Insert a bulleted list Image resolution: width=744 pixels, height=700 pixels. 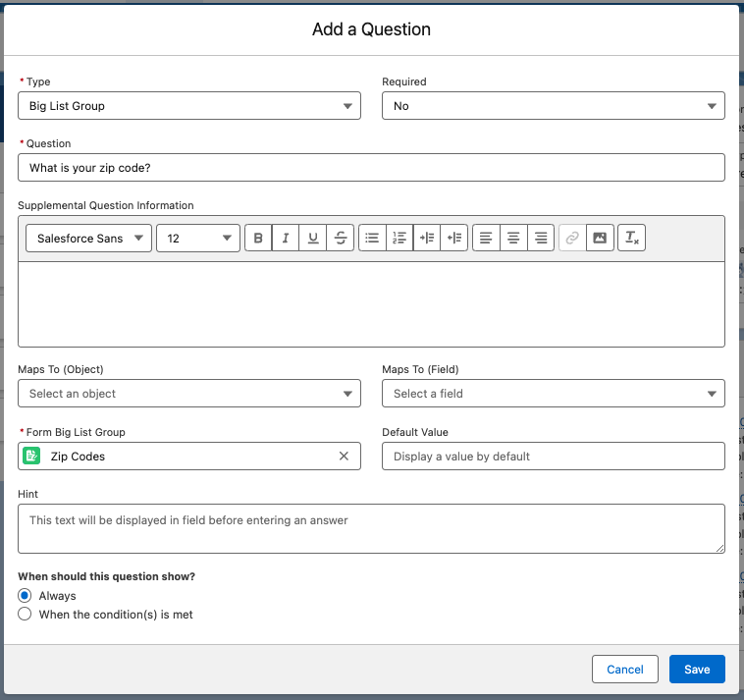(x=372, y=238)
